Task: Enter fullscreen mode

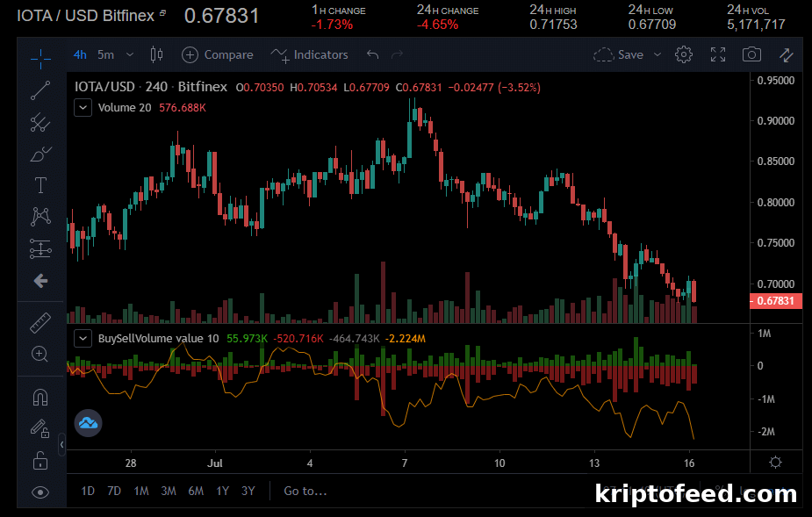Action: pos(718,54)
